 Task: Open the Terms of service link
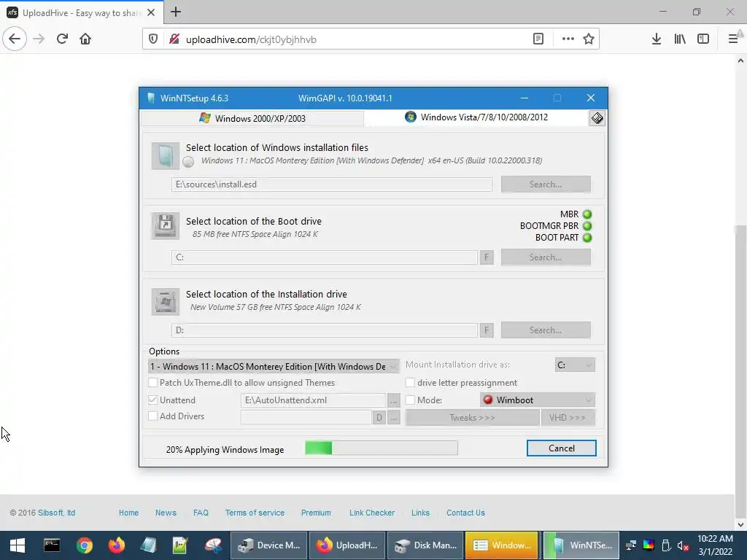pos(255,513)
